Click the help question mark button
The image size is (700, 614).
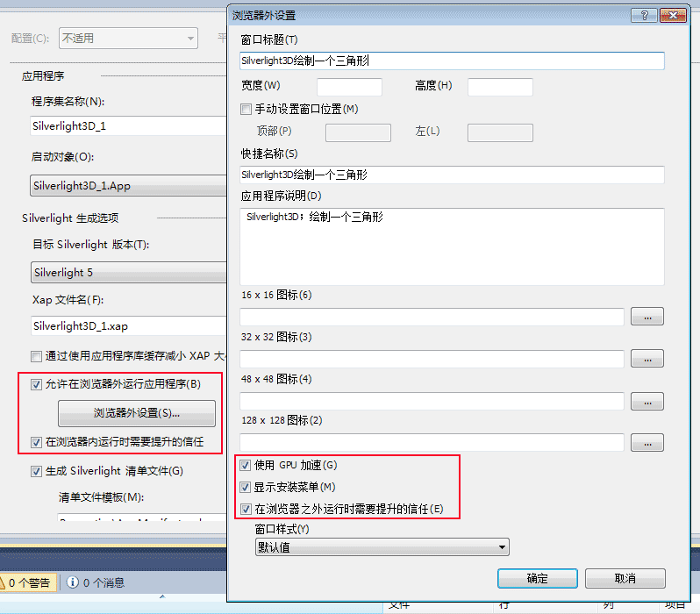click(644, 16)
